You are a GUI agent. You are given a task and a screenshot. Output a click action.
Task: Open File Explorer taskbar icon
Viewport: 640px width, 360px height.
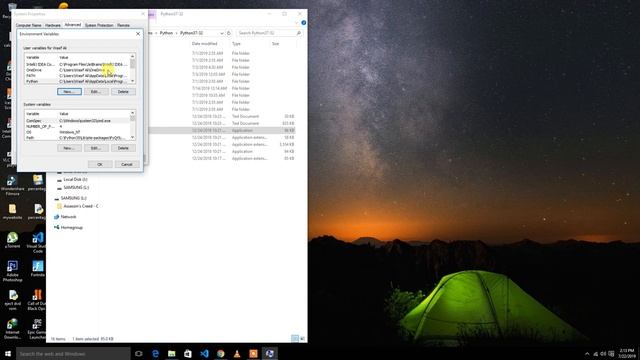pos(172,353)
